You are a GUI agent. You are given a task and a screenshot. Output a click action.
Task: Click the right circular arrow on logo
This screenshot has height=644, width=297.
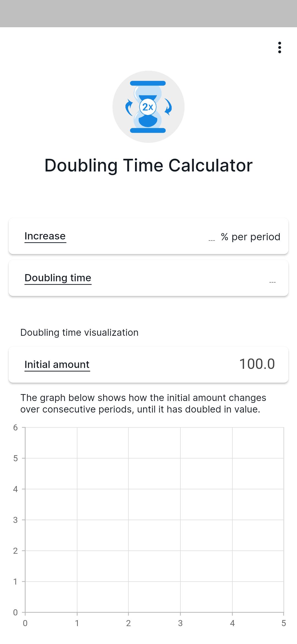(x=168, y=107)
